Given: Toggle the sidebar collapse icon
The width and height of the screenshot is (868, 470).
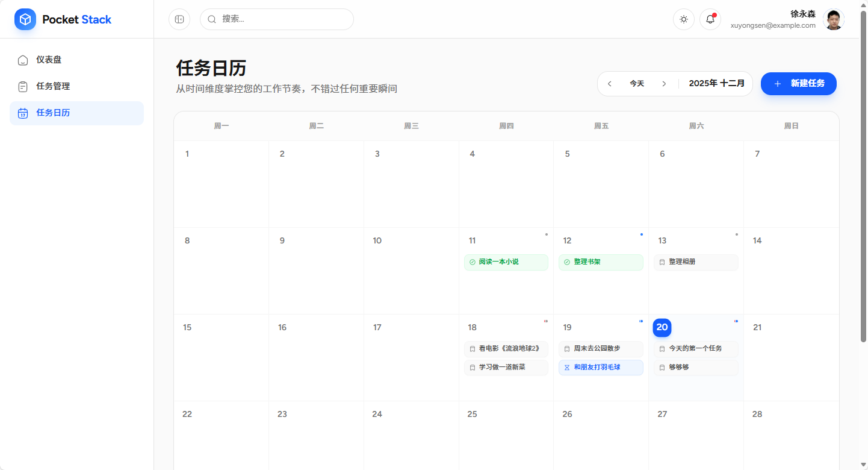Looking at the screenshot, I should point(179,19).
